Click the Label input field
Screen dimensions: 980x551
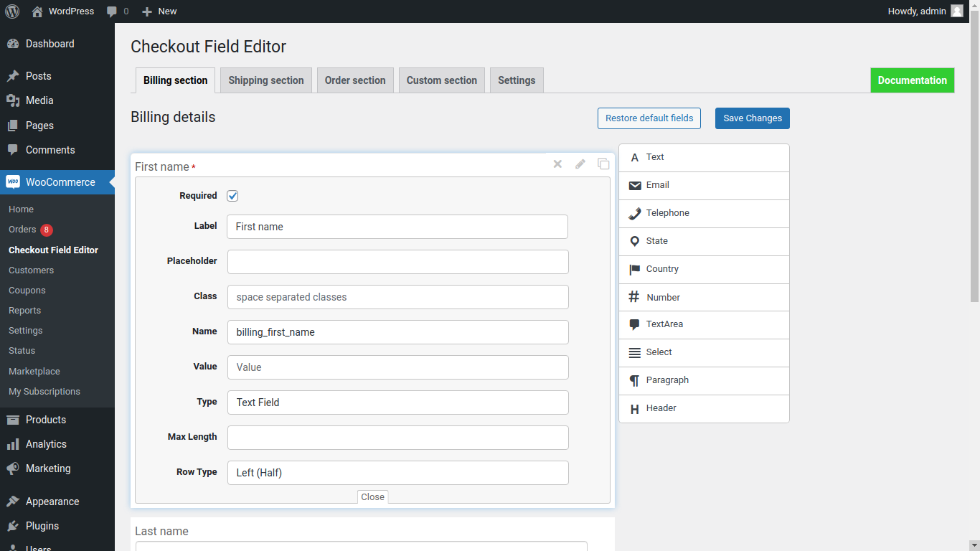tap(397, 227)
